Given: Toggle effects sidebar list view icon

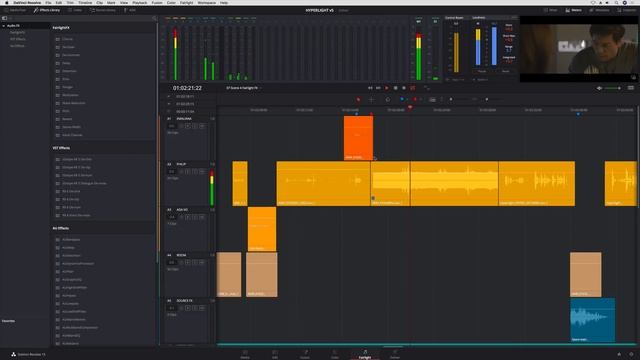Looking at the screenshot, I should 4,18.
